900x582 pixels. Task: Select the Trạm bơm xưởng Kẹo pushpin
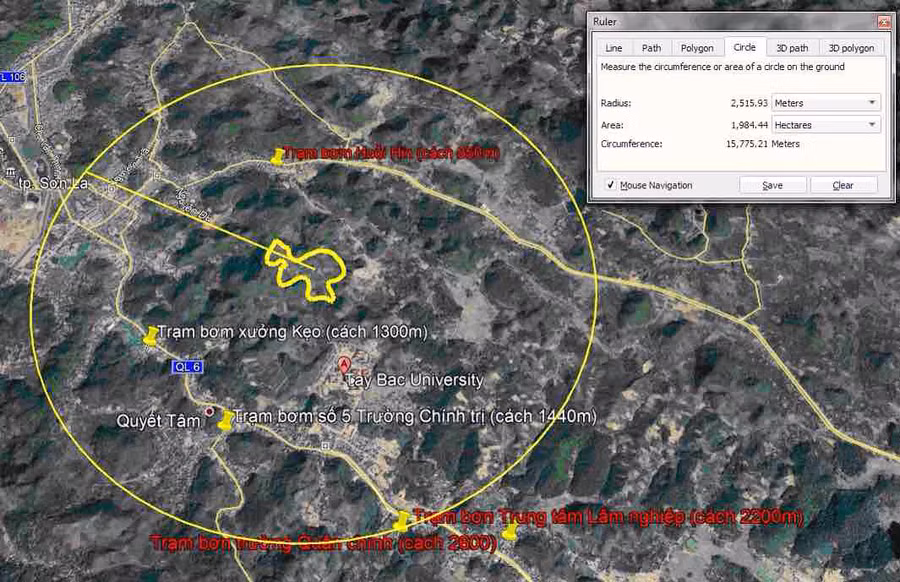click(151, 336)
